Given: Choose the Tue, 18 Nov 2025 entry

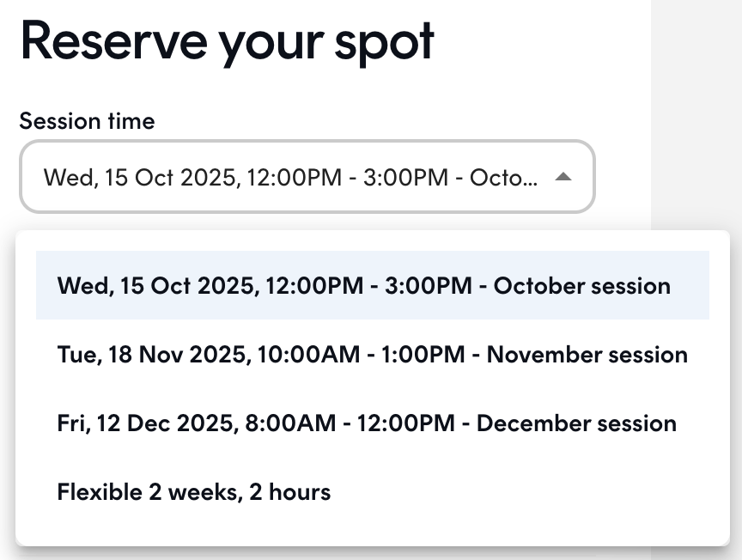Looking at the screenshot, I should pos(373,354).
